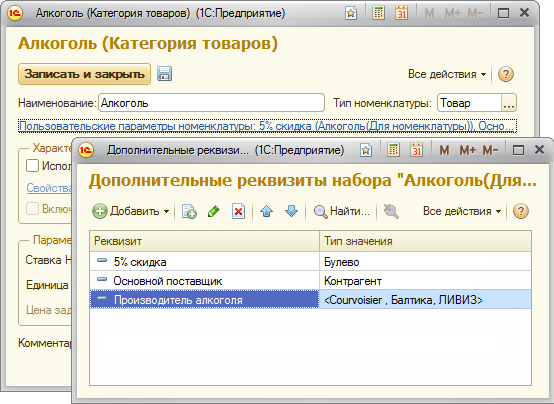Select the Основной поставщик row

coord(310,281)
